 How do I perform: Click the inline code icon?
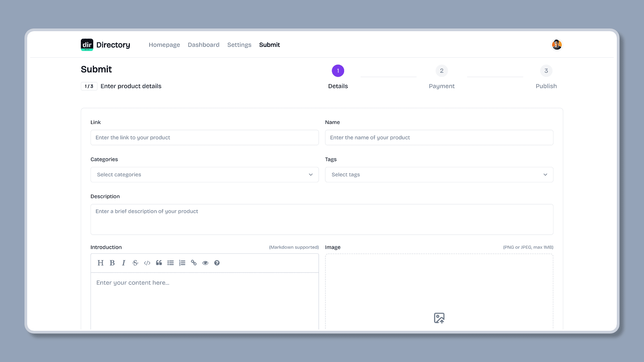(x=147, y=262)
